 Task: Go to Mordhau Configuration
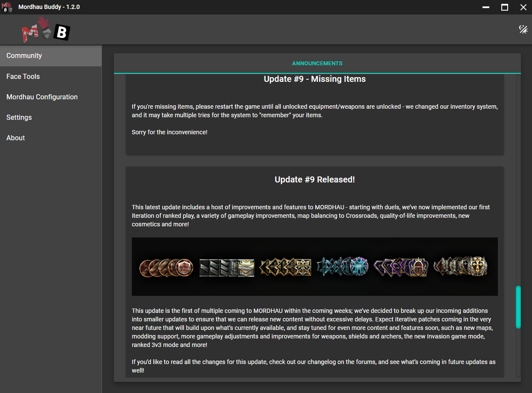(x=51, y=97)
